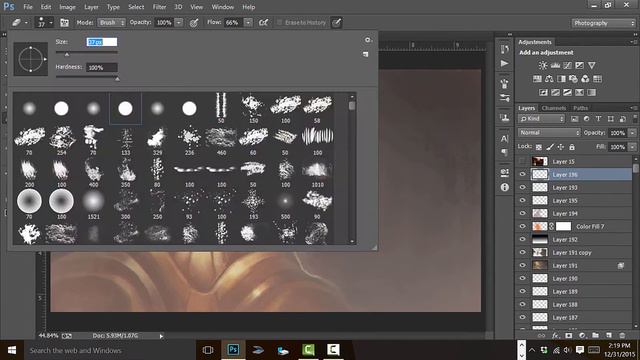
Task: Add Selective Color adjustment
Action: point(579,93)
